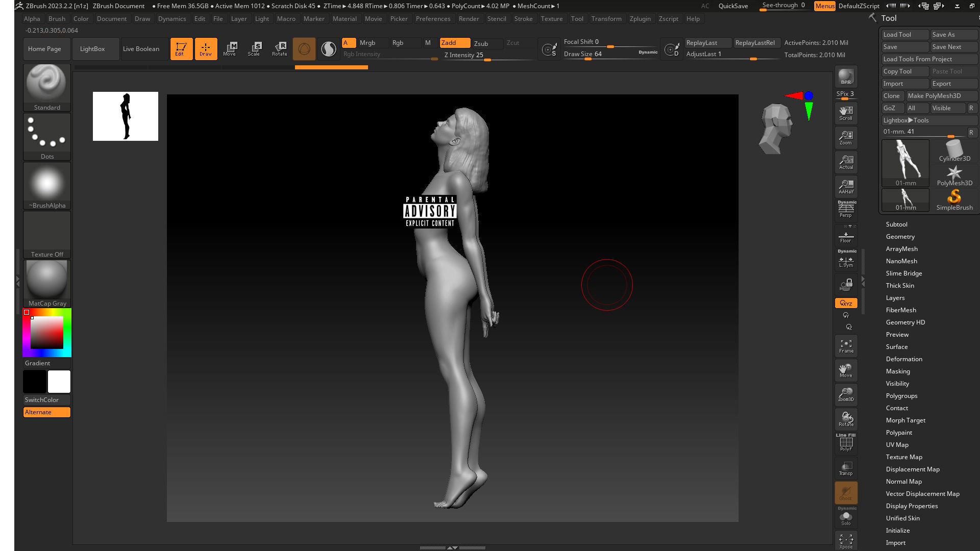Click the right-shelf Rotate view icon
Viewport: 980px width, 551px height.
click(846, 419)
